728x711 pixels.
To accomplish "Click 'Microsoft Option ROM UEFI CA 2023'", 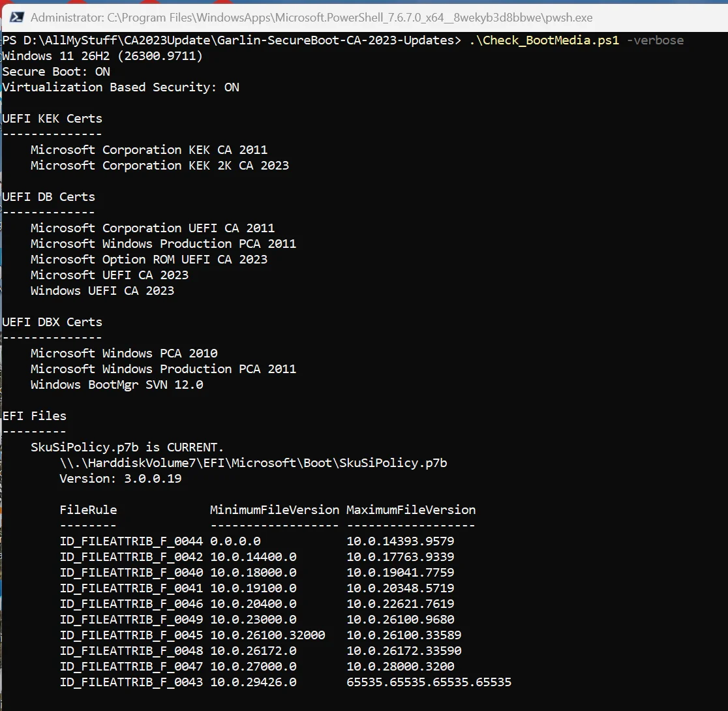I will click(x=149, y=260).
